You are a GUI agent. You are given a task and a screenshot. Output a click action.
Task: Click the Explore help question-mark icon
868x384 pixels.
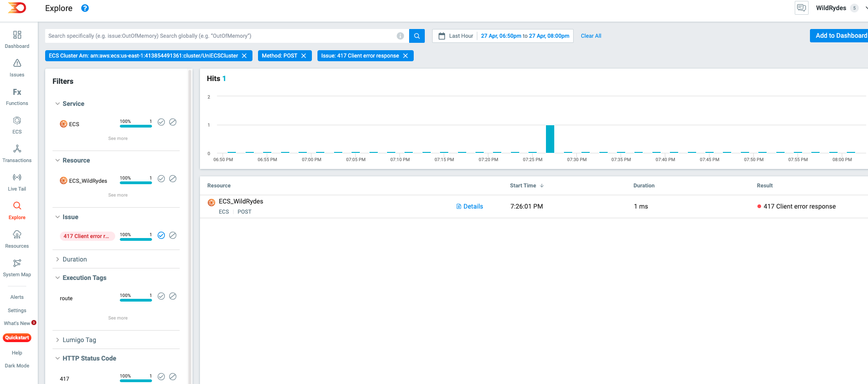[x=85, y=8]
